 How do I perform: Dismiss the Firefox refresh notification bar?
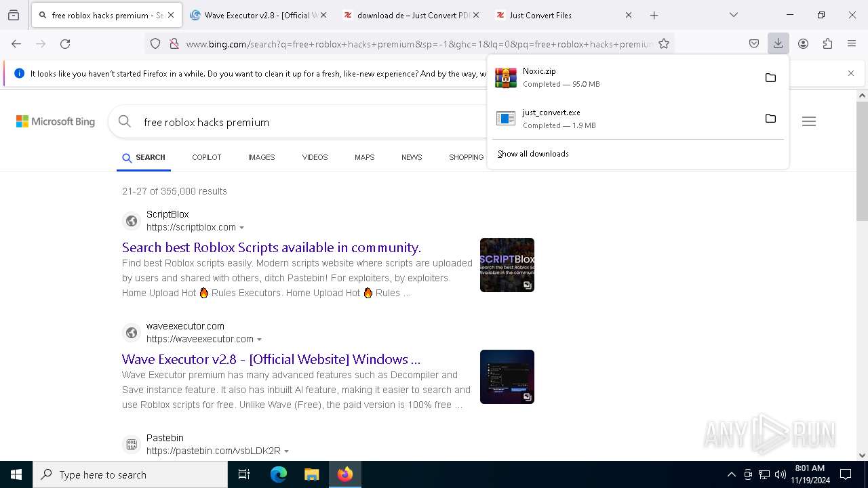pyautogui.click(x=851, y=73)
